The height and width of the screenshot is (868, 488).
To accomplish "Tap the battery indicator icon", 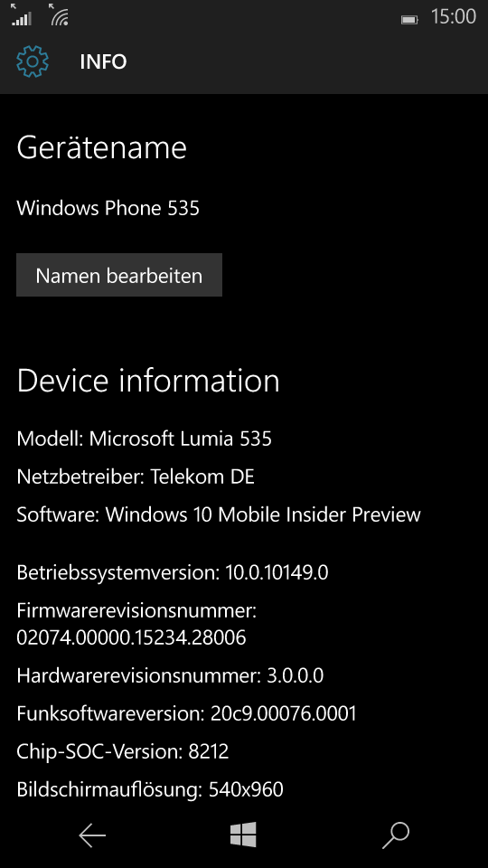I will click(x=408, y=19).
